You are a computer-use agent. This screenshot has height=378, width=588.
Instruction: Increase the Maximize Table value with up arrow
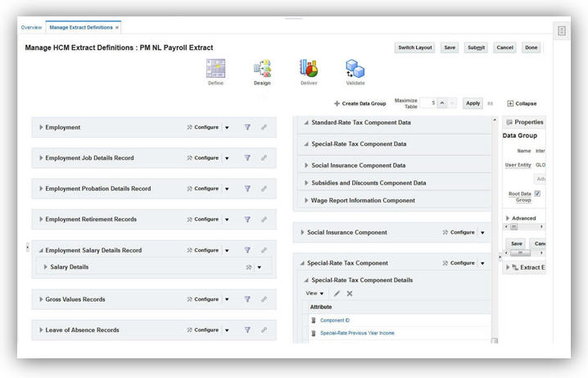click(x=442, y=102)
